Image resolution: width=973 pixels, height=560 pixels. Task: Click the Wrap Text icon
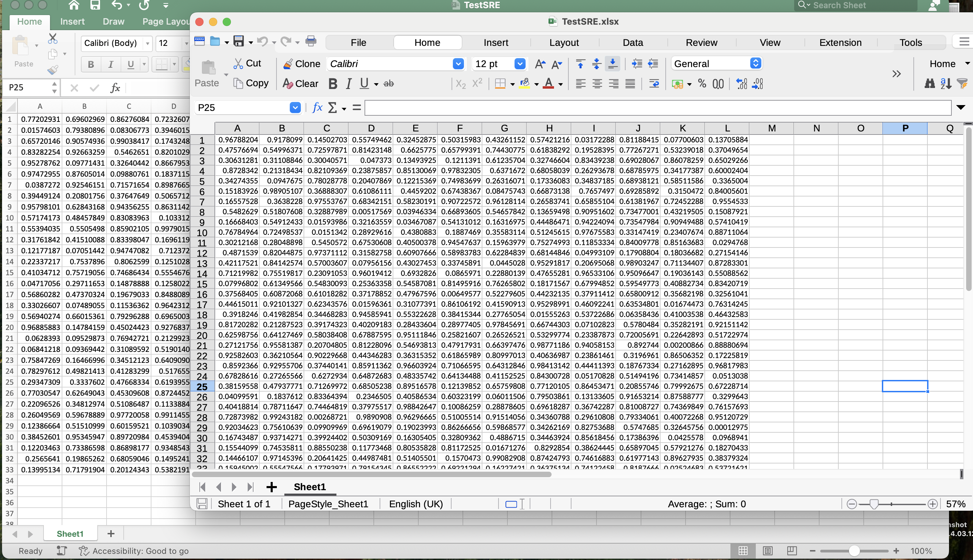[x=654, y=84]
